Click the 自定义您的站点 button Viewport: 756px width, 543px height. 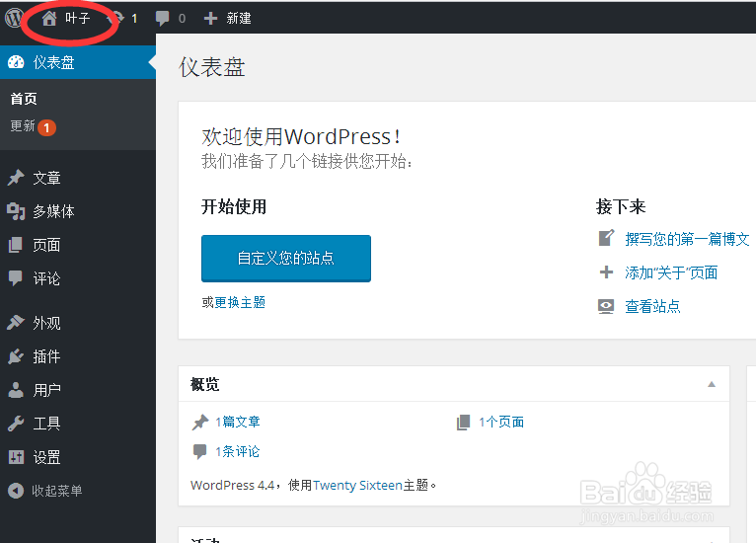click(x=286, y=258)
